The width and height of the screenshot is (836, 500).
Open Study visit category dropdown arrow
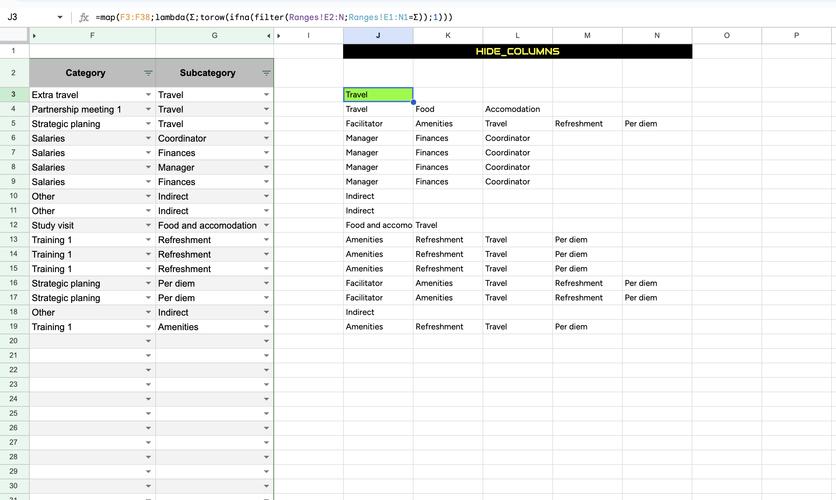148,226
